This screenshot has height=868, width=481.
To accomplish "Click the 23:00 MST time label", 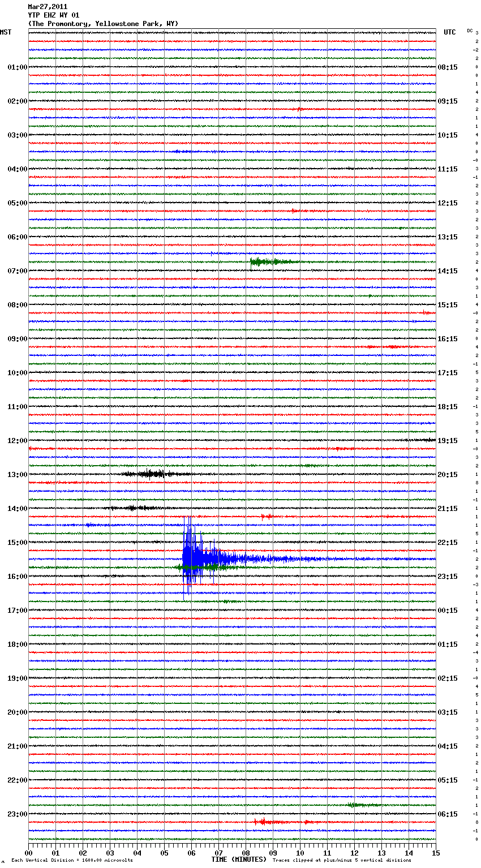I will click(17, 814).
